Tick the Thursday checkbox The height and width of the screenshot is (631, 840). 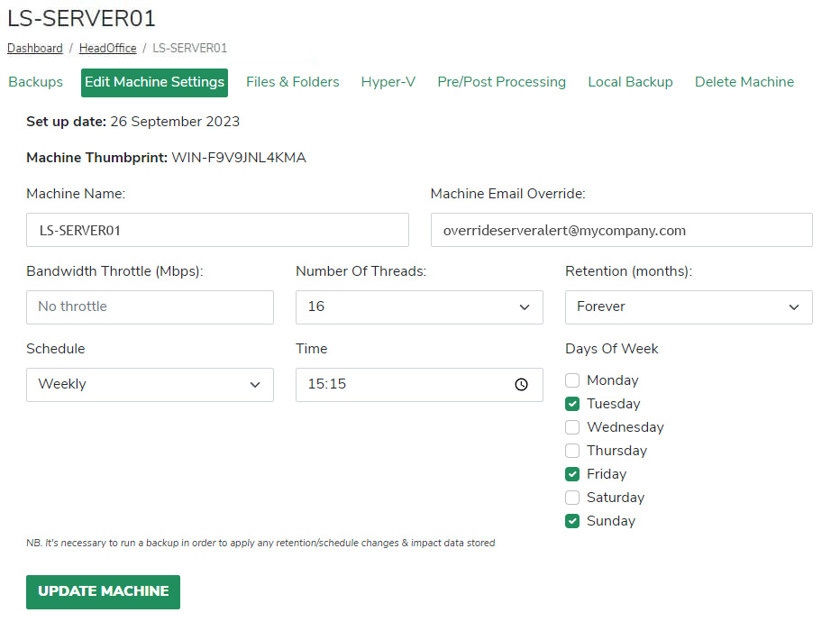click(572, 451)
